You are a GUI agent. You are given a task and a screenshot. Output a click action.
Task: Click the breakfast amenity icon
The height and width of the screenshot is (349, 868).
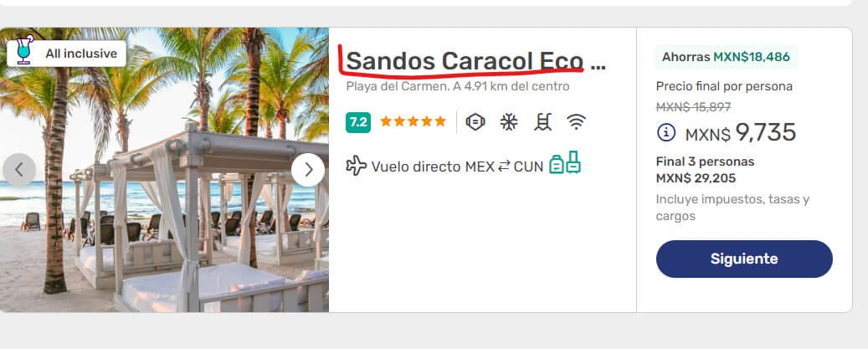click(475, 122)
